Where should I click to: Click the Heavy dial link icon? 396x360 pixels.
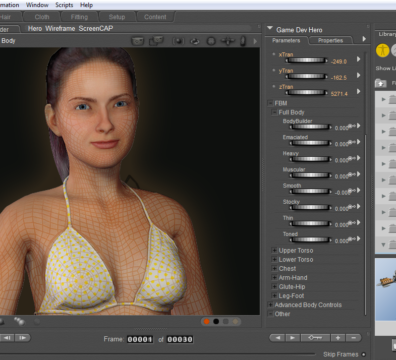[x=352, y=159]
